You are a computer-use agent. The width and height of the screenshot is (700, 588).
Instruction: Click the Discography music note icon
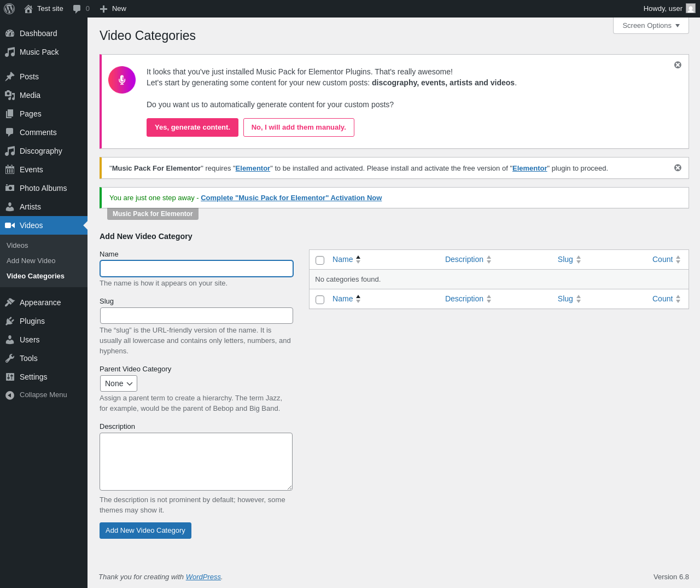click(10, 151)
